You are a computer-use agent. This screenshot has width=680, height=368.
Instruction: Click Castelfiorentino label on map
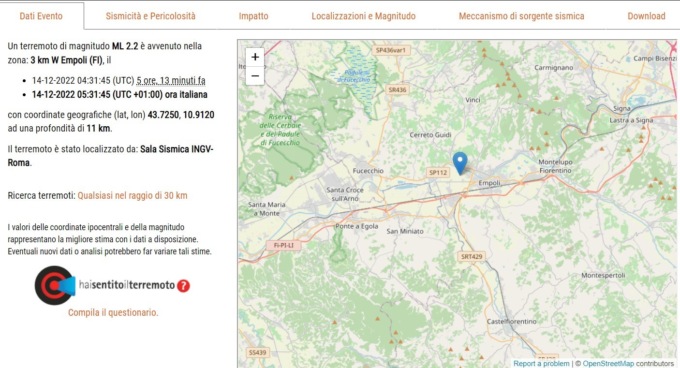[x=511, y=321]
